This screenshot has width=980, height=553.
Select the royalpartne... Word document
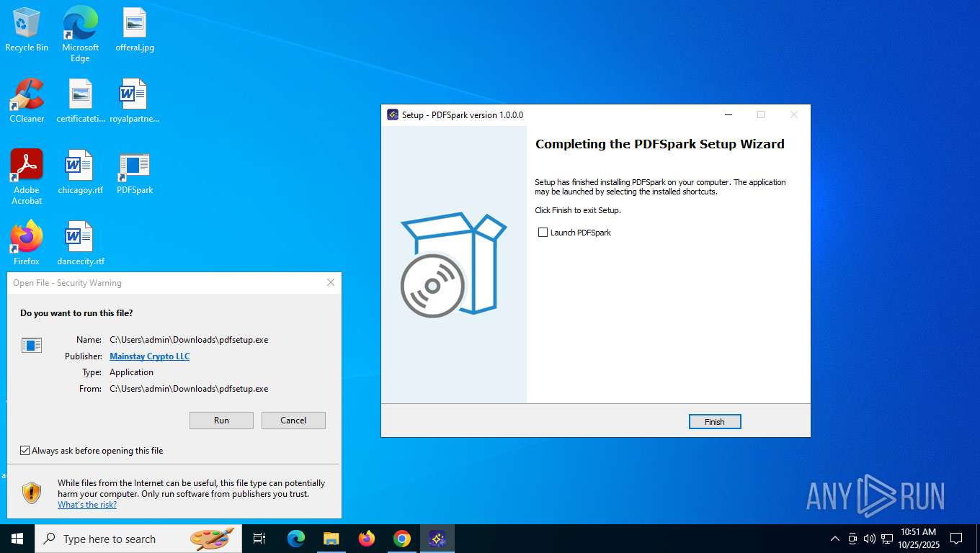pyautogui.click(x=135, y=101)
